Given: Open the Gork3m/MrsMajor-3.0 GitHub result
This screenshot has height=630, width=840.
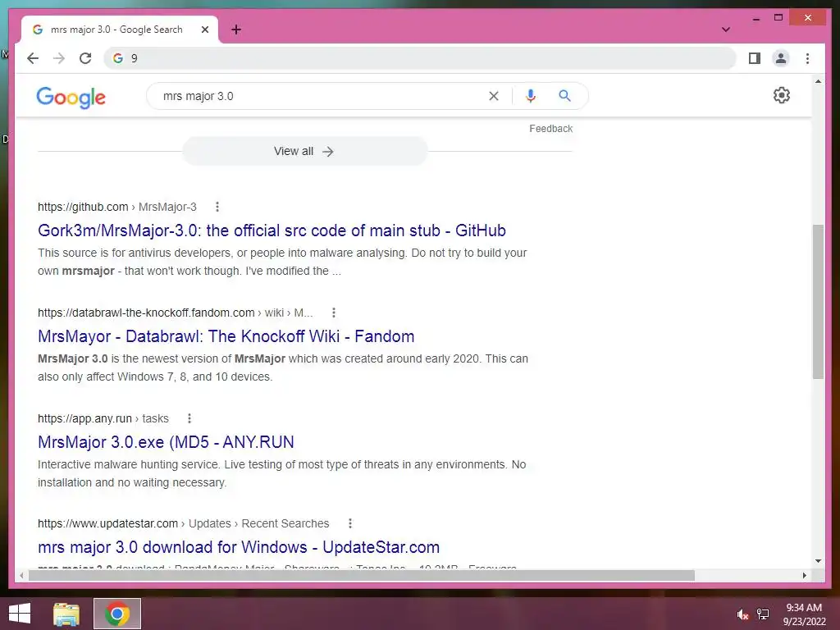Looking at the screenshot, I should coord(272,231).
